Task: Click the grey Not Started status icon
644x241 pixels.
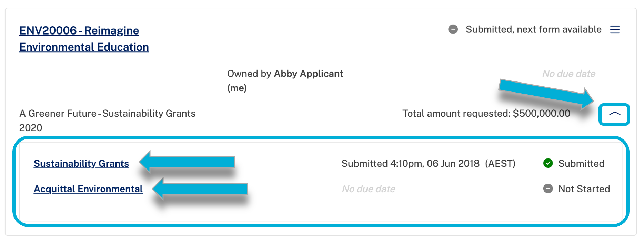Action: (548, 189)
